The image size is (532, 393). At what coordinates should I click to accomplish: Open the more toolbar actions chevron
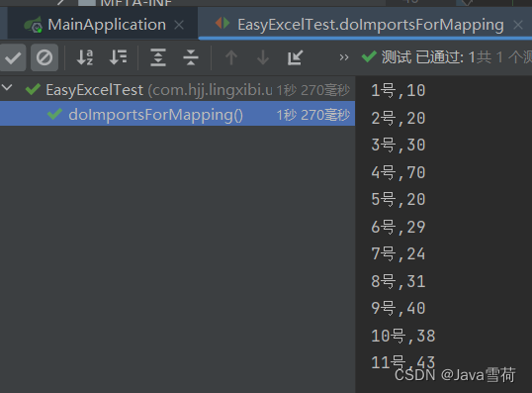[344, 57]
